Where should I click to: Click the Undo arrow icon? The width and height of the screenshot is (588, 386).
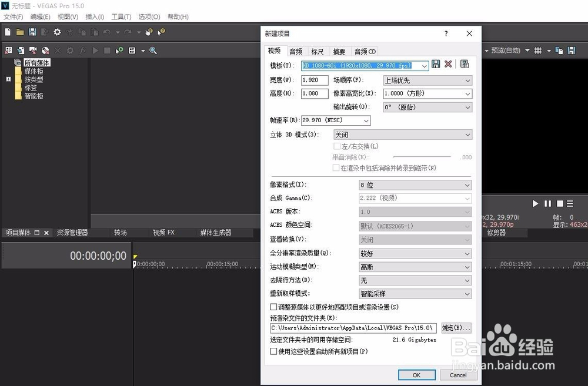pyautogui.click(x=107, y=32)
